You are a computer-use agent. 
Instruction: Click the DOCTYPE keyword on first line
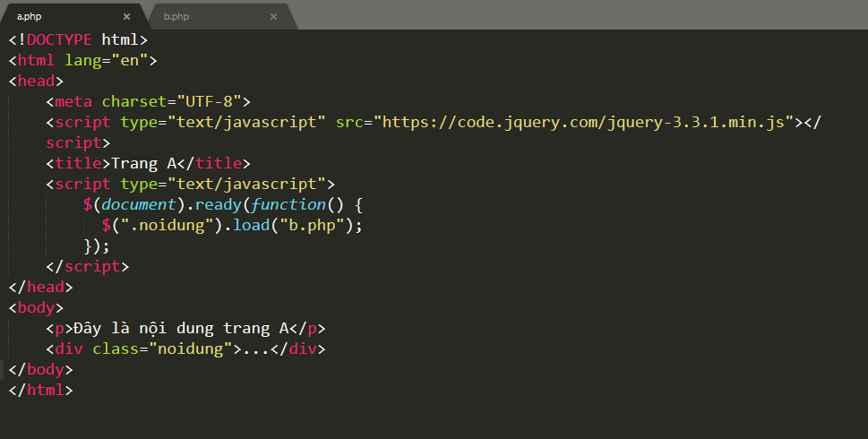point(59,39)
